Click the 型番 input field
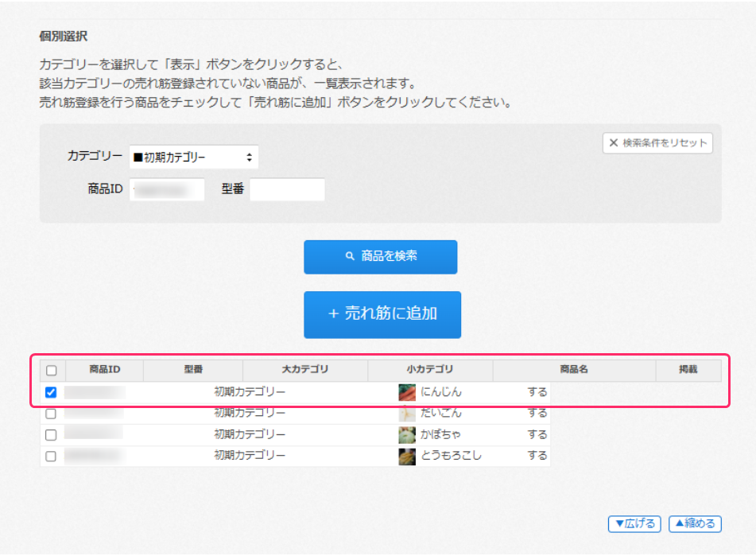 [287, 189]
